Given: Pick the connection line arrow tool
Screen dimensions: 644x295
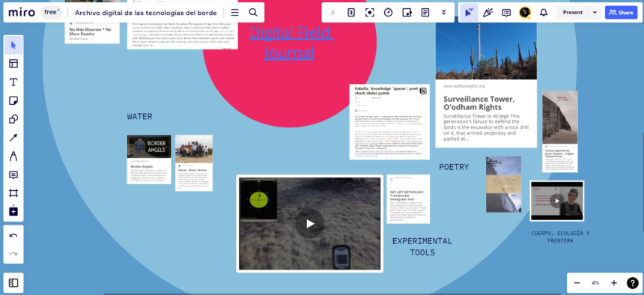Looking at the screenshot, I should [13, 138].
